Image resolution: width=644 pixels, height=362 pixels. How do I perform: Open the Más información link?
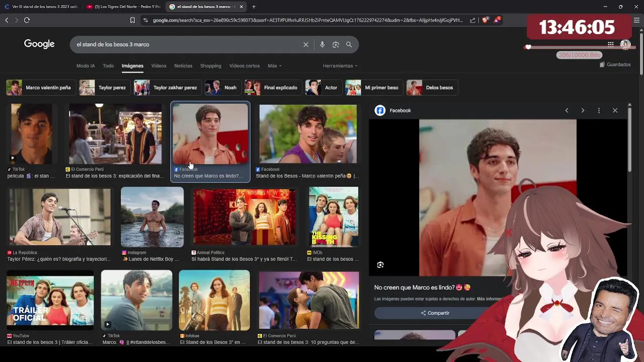click(490, 299)
